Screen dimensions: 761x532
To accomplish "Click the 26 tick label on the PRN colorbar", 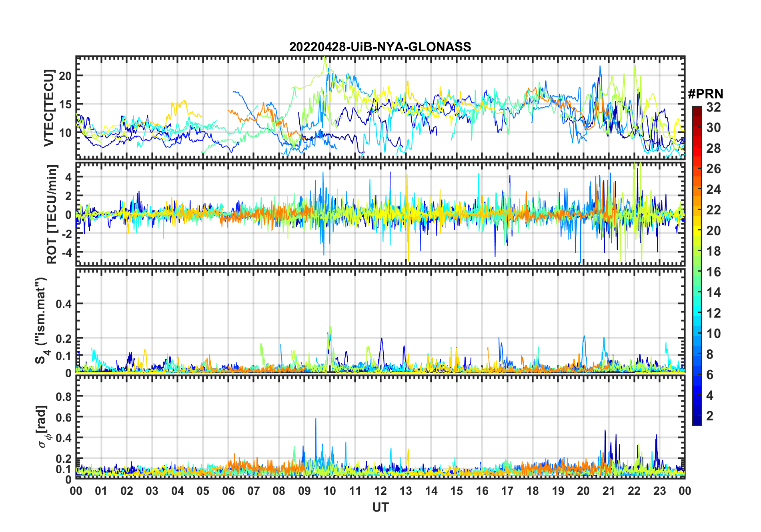I will point(714,169).
